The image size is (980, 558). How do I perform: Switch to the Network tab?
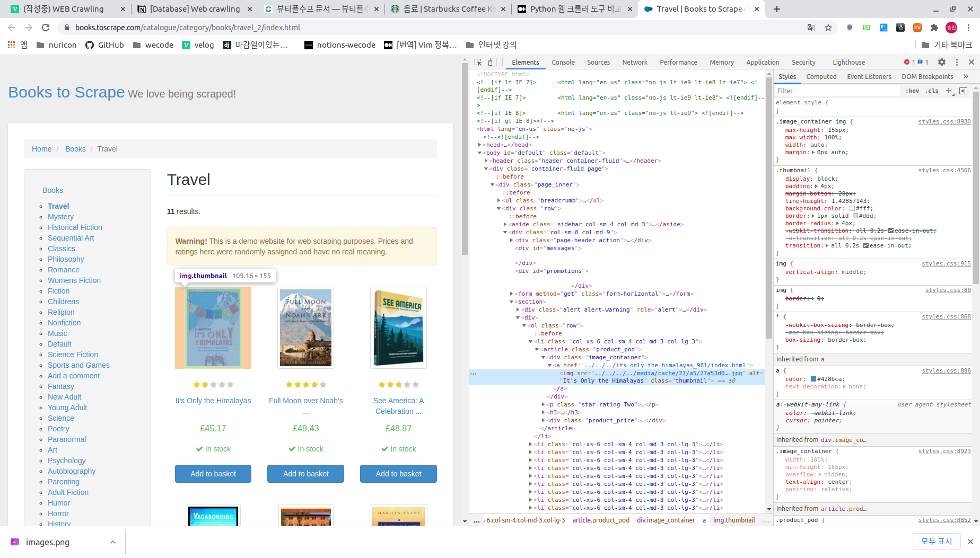coord(635,62)
